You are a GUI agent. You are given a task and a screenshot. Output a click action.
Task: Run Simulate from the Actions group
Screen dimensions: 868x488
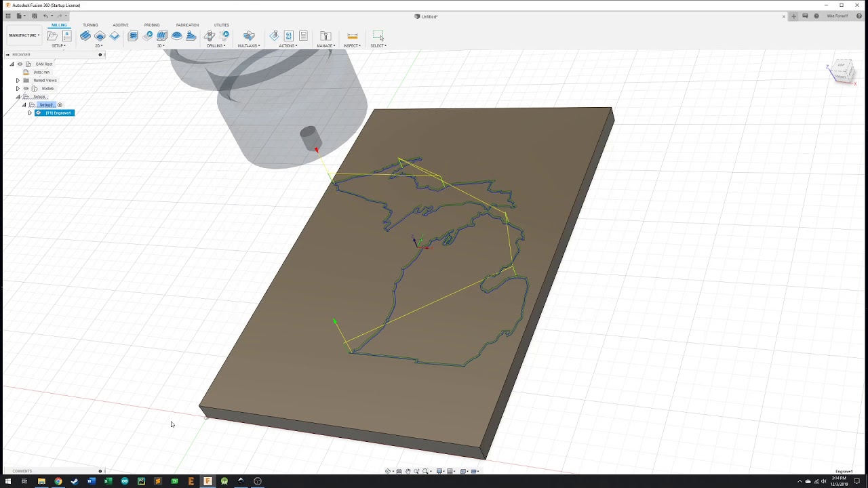(274, 36)
